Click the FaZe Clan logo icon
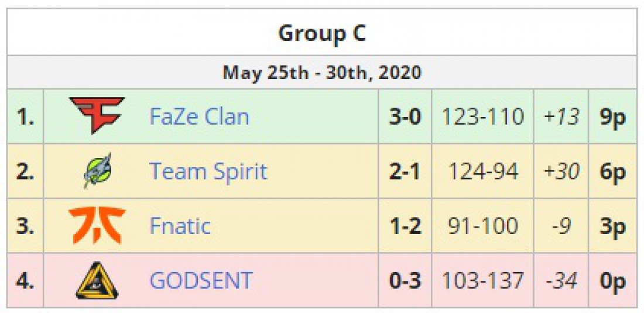This screenshot has height=313, width=644. pos(97,116)
